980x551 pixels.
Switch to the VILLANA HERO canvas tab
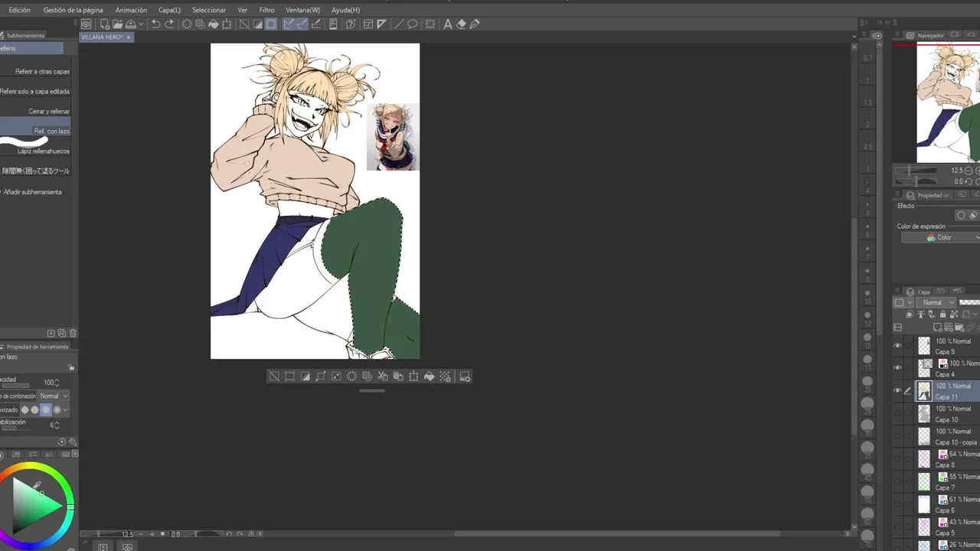click(x=106, y=37)
